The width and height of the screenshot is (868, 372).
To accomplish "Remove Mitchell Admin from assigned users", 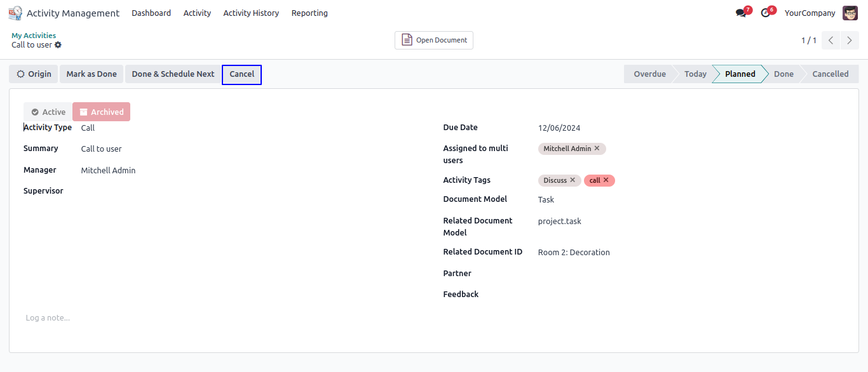I will click(597, 149).
